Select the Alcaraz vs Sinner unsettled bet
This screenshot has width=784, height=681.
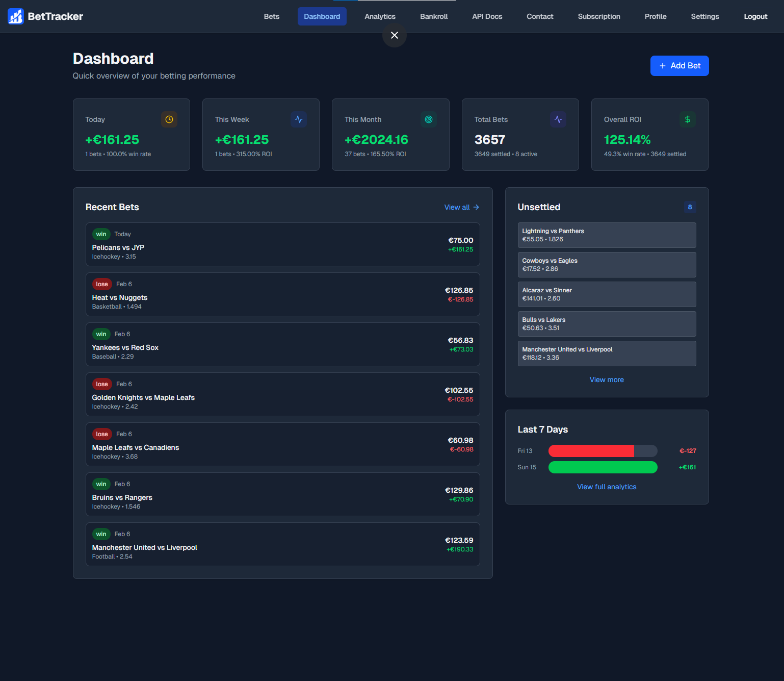coord(607,294)
